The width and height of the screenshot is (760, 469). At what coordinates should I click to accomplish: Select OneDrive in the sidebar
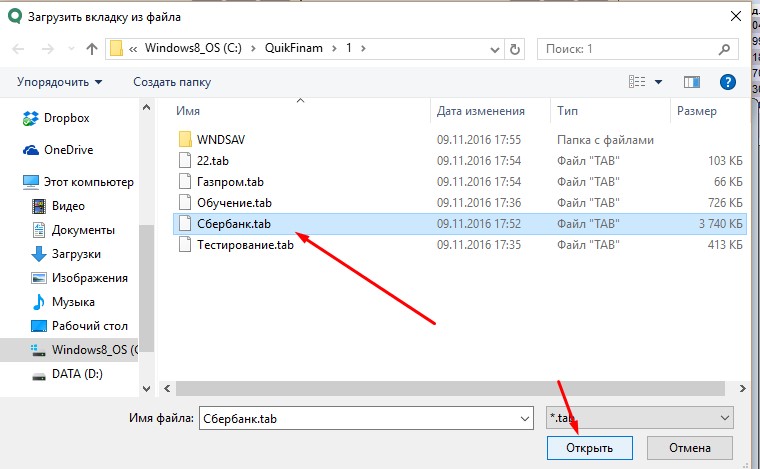(x=68, y=149)
